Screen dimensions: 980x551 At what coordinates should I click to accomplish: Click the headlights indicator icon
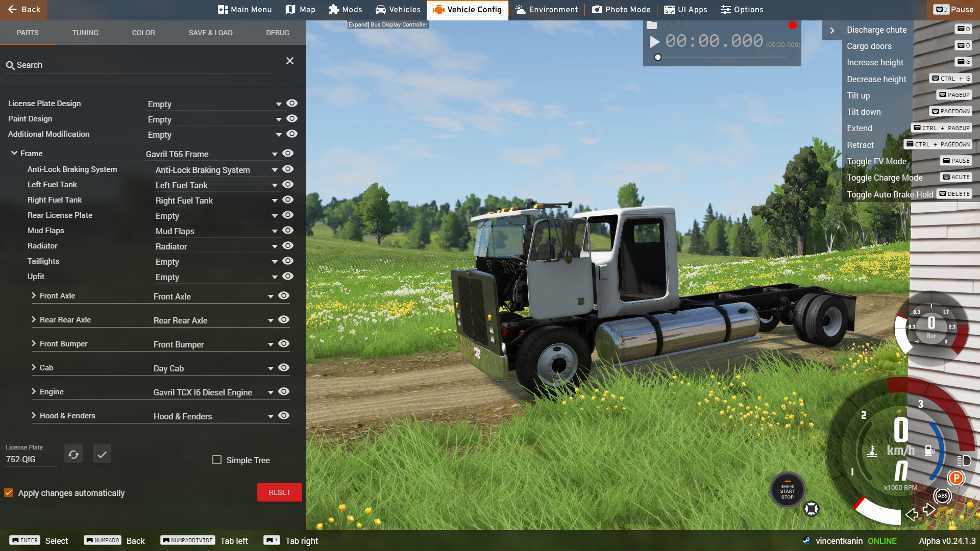(964, 461)
